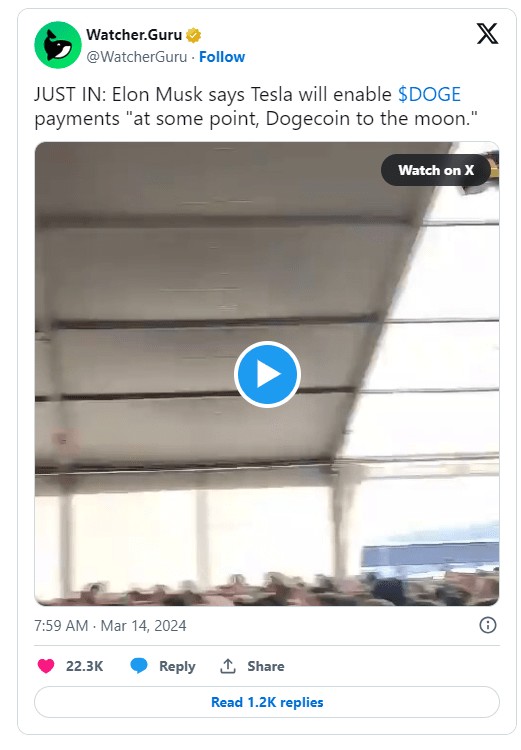This screenshot has width=521, height=750.
Task: Click the gold verified badge
Action: tap(193, 35)
